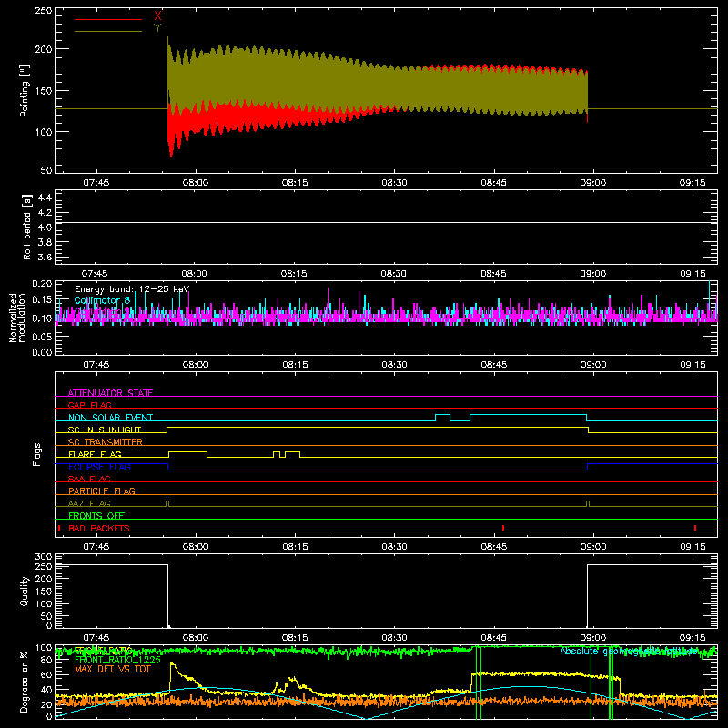728x728 pixels.
Task: Click the Pointing axis title
Action: [x=25, y=90]
